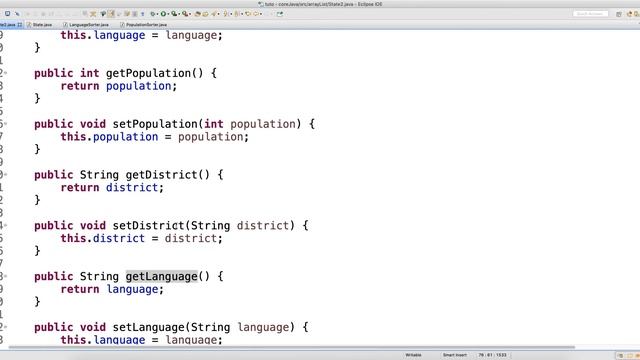Open the Back history dropdown arrow
640x360 pixels.
[x=261, y=14]
